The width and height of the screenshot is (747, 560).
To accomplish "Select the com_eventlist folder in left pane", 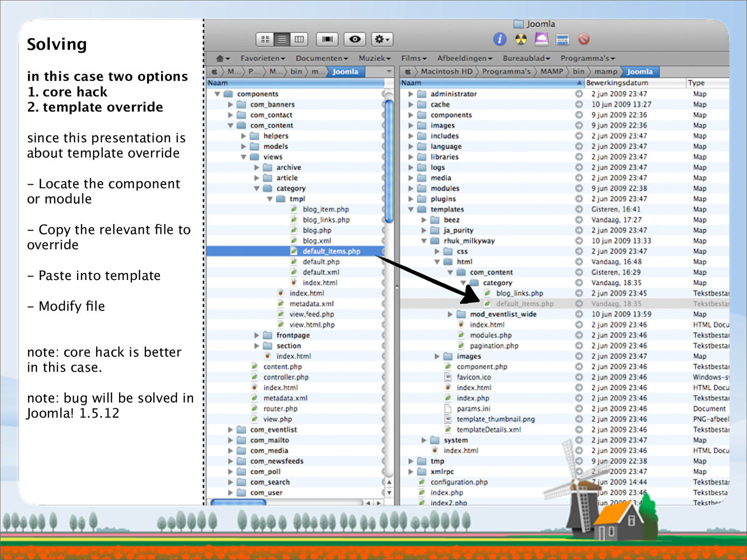I will click(x=274, y=430).
